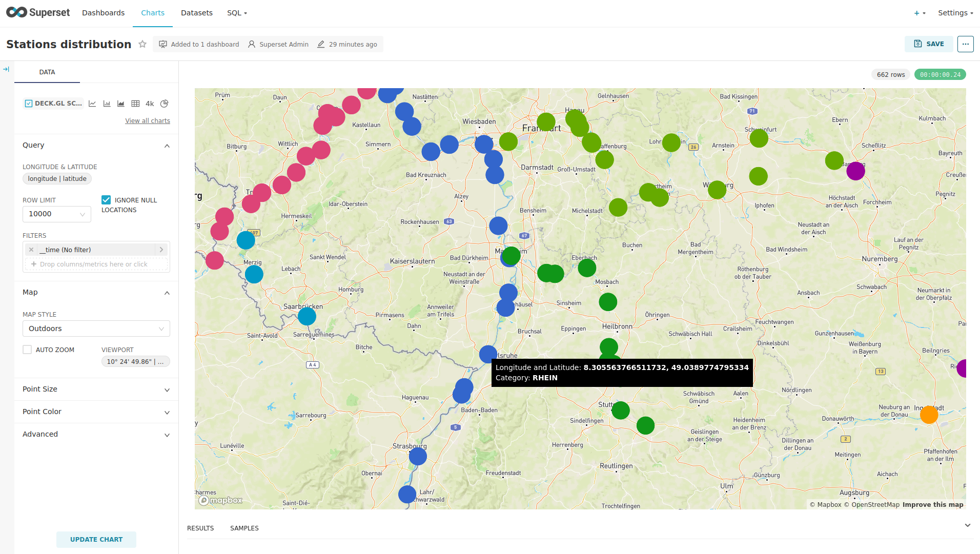Expand the Point Color section
Image resolution: width=980 pixels, height=554 pixels.
pos(96,412)
